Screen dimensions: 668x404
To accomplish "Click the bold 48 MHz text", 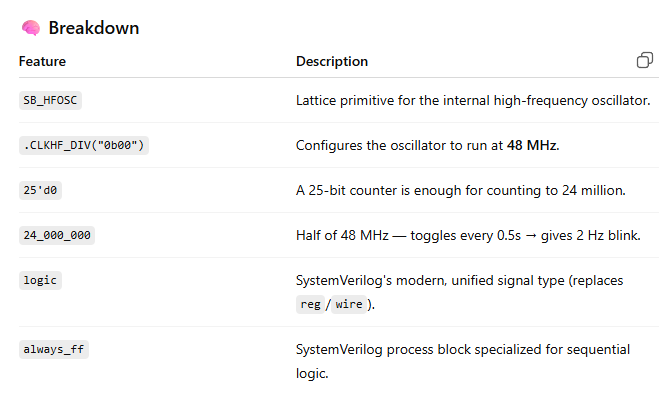I will click(533, 145).
